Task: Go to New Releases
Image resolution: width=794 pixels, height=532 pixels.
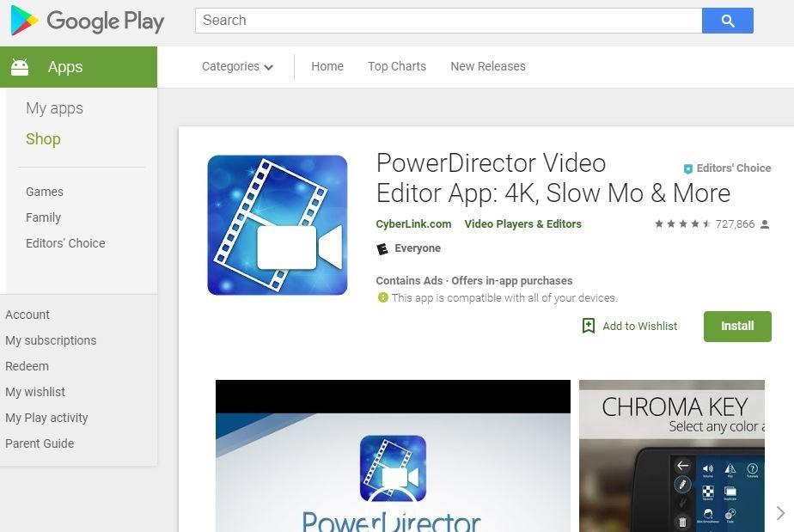Action: pos(487,66)
